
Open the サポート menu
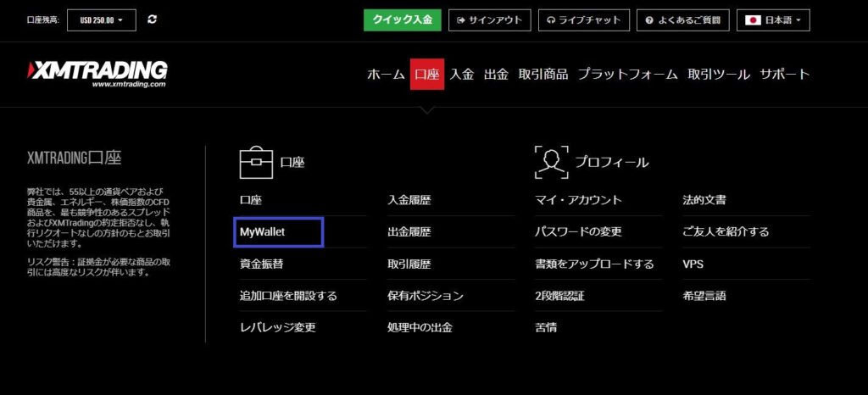[785, 74]
